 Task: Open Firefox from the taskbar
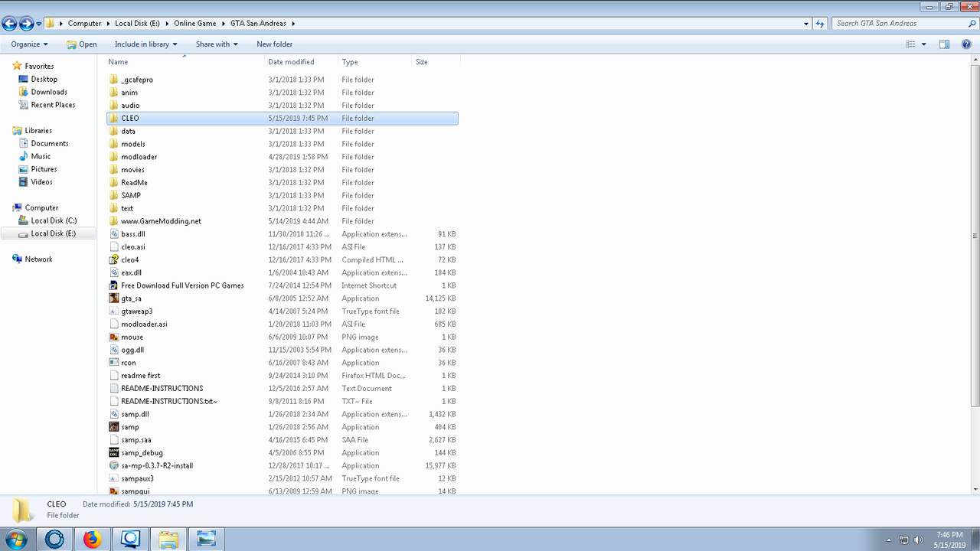coord(92,539)
